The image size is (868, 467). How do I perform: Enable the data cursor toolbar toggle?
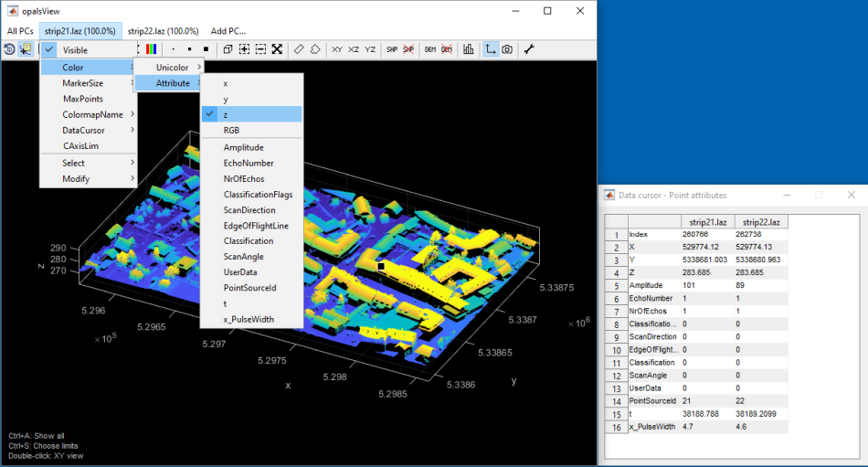25,49
